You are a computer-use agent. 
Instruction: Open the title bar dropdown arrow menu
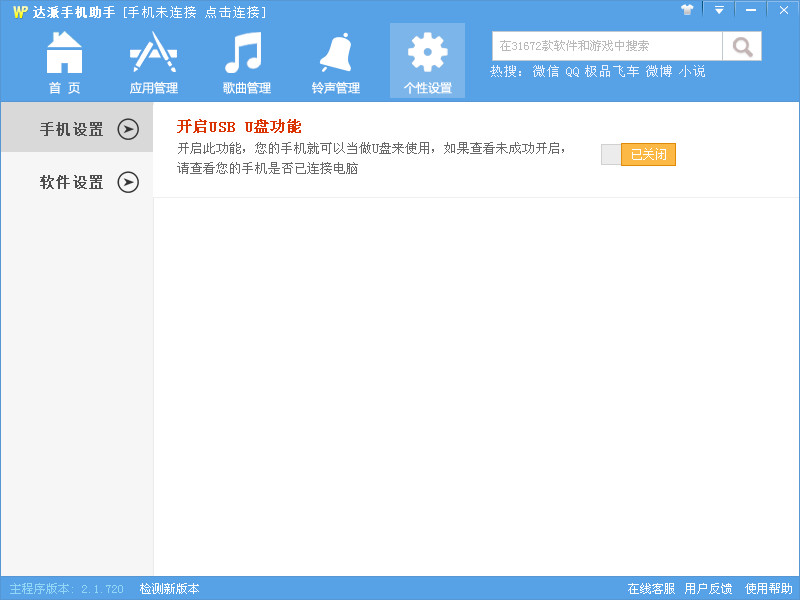[719, 10]
